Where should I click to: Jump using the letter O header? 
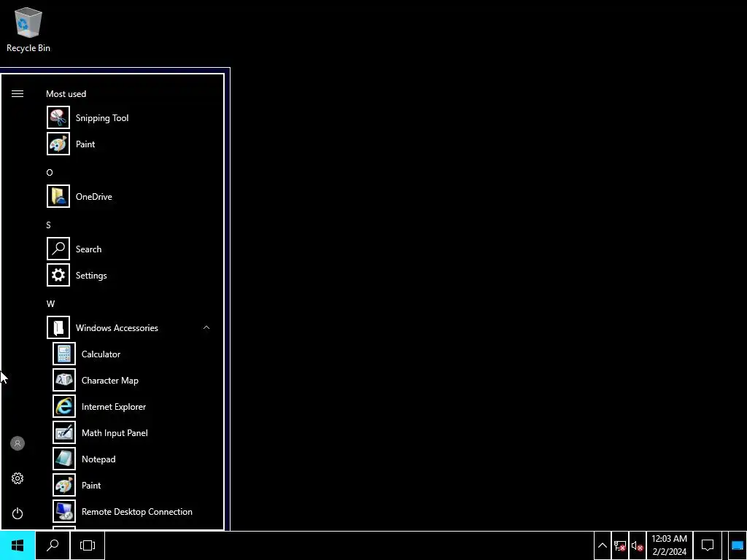coord(50,172)
